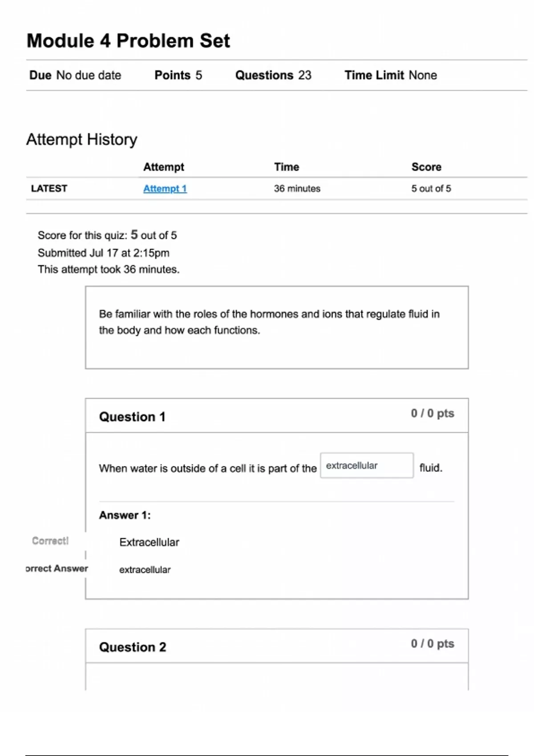The width and height of the screenshot is (534, 756).
Task: Click the capitalized Extracellular answer text
Action: pyautogui.click(x=149, y=542)
